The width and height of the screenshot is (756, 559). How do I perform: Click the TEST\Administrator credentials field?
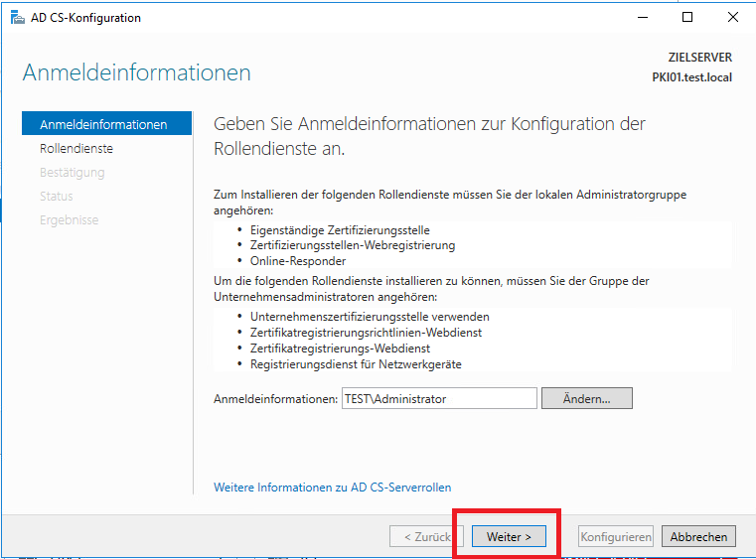(x=440, y=398)
